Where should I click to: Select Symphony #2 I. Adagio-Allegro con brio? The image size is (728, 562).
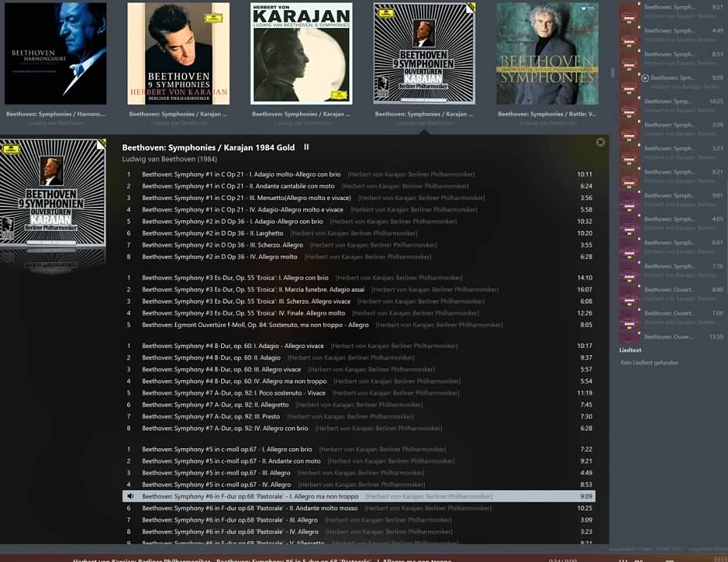coord(359,222)
